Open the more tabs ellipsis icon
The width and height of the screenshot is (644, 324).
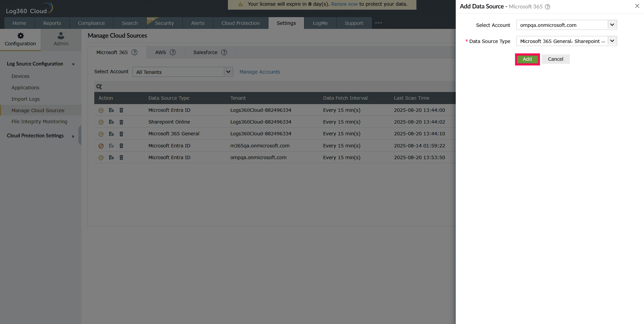tap(379, 23)
